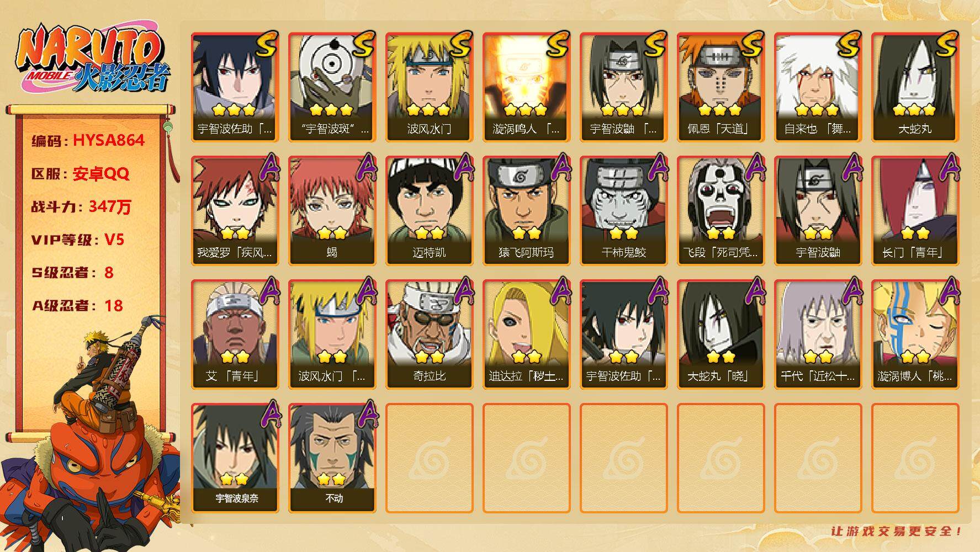Click the 奇拉比 ninja portrait
The image size is (980, 552).
pos(429,335)
